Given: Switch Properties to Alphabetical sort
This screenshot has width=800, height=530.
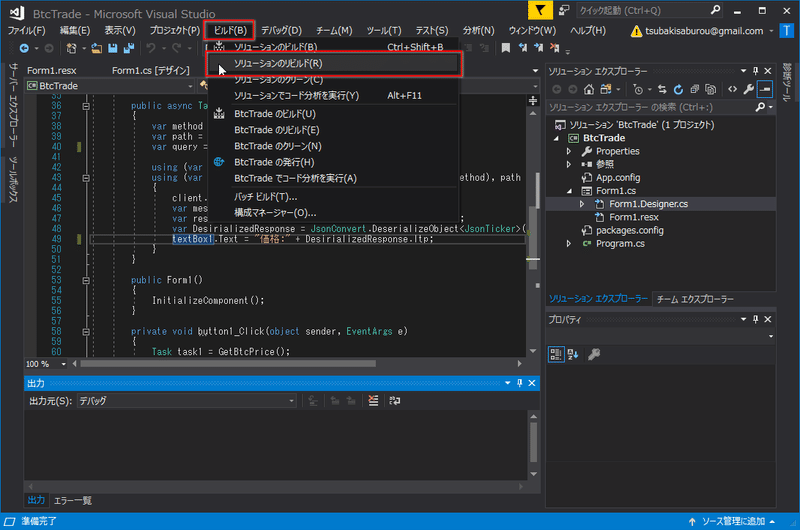Looking at the screenshot, I should [572, 354].
